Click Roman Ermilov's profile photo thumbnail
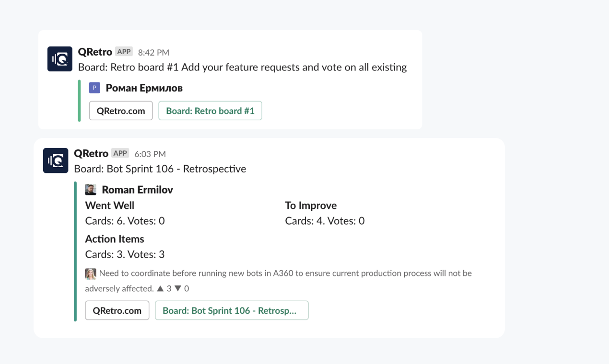Screen dimensions: 609x364 coord(91,189)
